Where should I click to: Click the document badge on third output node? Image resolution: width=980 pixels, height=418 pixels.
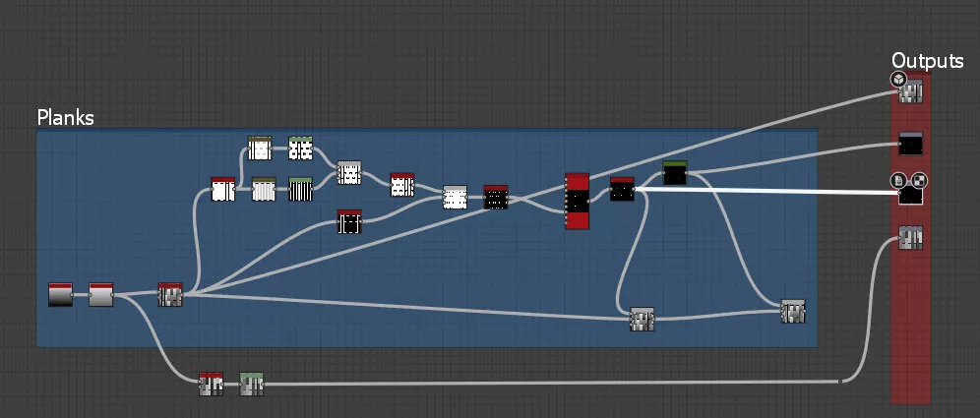coord(898,180)
